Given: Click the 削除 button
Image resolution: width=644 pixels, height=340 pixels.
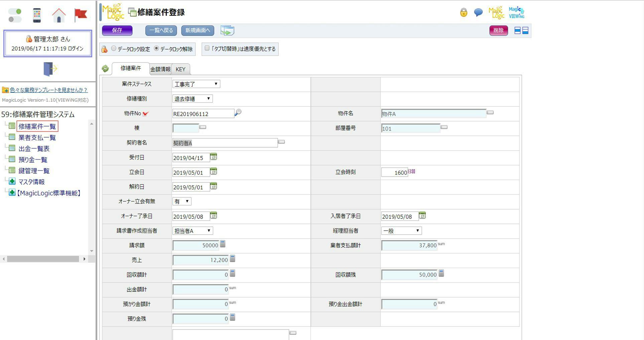Looking at the screenshot, I should (x=498, y=30).
